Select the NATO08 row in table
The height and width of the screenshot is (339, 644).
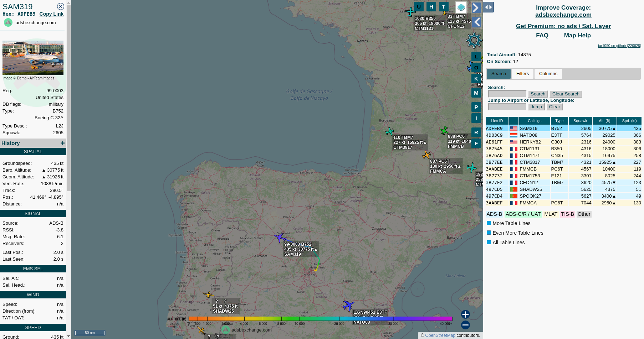pyautogui.click(x=563, y=135)
